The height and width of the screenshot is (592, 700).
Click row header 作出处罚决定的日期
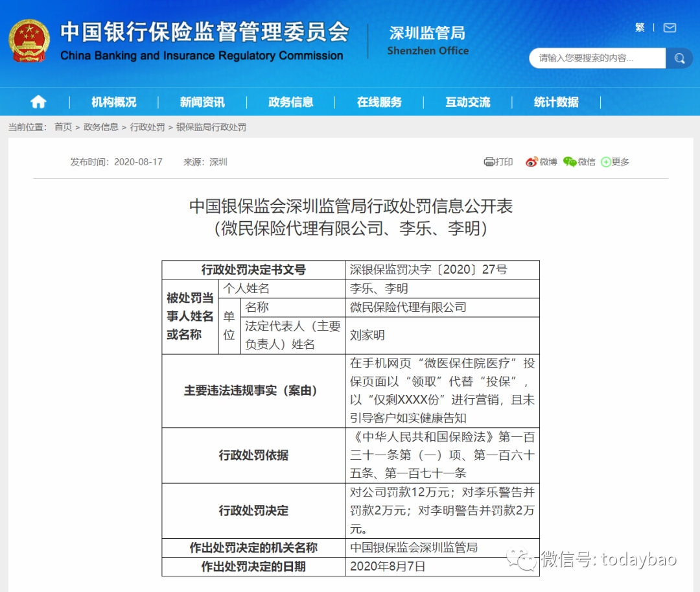(x=253, y=567)
